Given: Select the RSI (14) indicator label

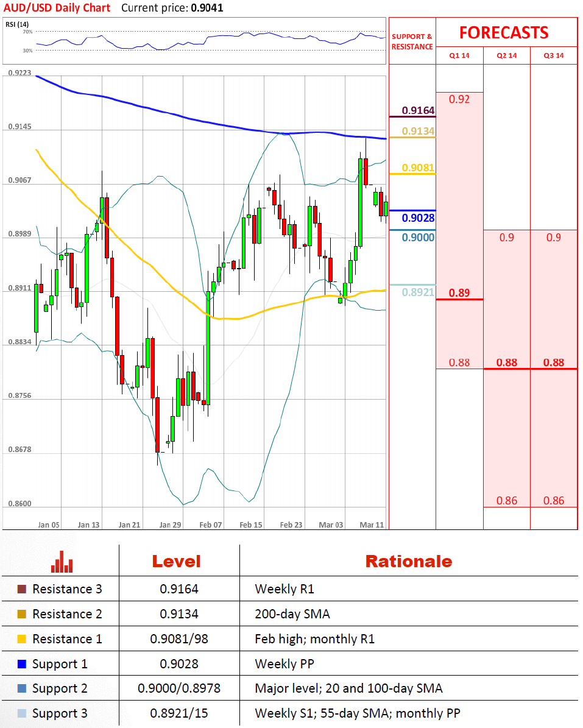Looking at the screenshot, I should point(17,24).
